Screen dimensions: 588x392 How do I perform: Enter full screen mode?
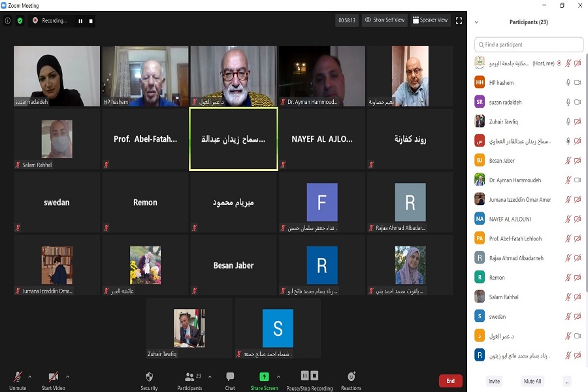pyautogui.click(x=459, y=21)
